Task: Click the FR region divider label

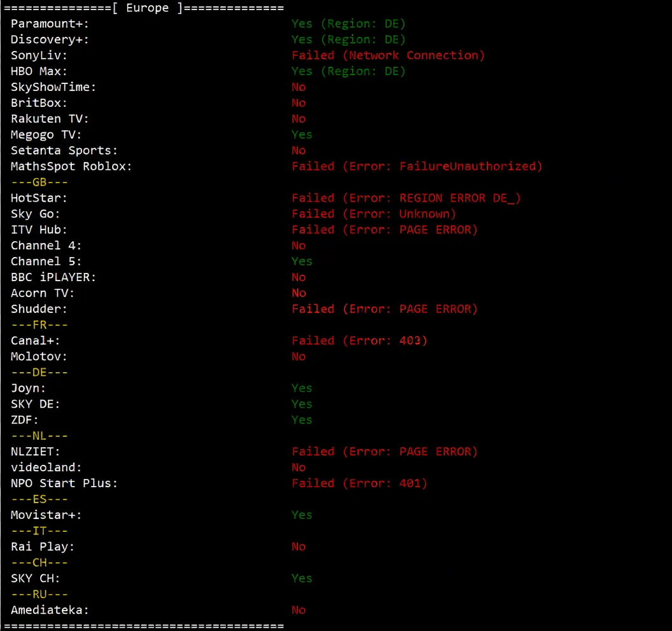Action: pyautogui.click(x=40, y=325)
